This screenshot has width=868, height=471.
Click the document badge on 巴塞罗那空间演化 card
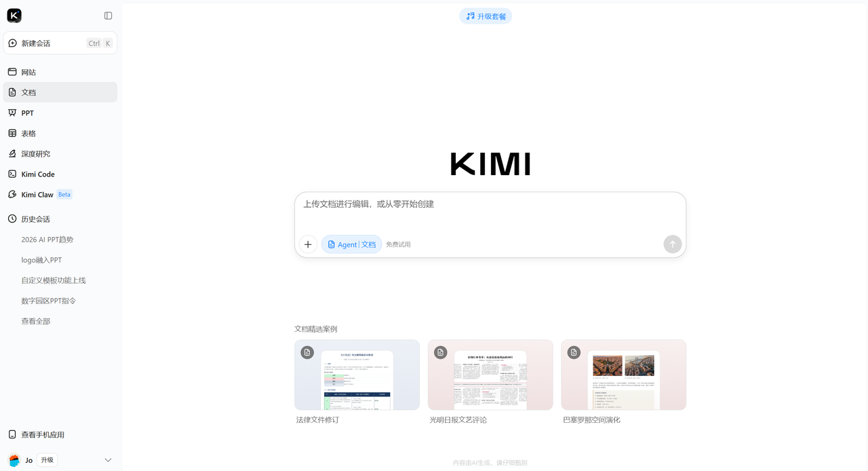coord(574,352)
